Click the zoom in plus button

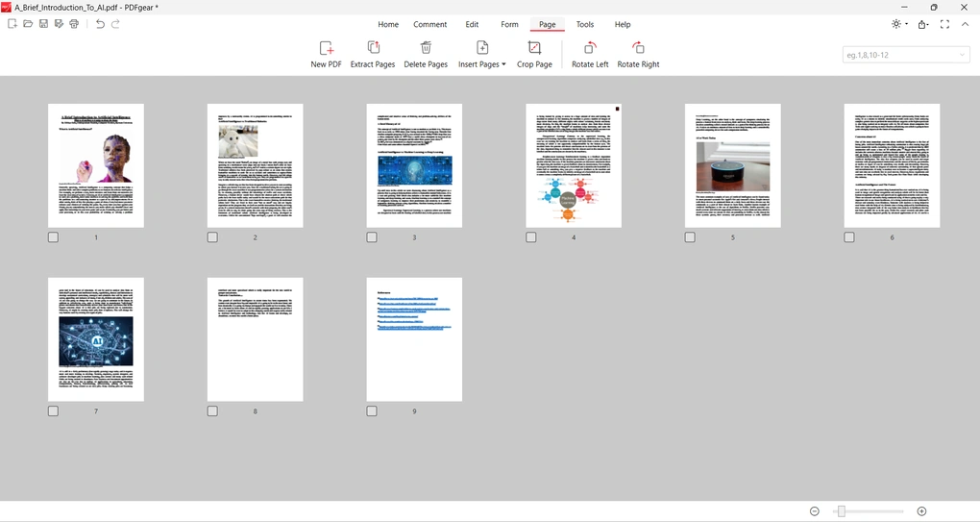tap(921, 511)
